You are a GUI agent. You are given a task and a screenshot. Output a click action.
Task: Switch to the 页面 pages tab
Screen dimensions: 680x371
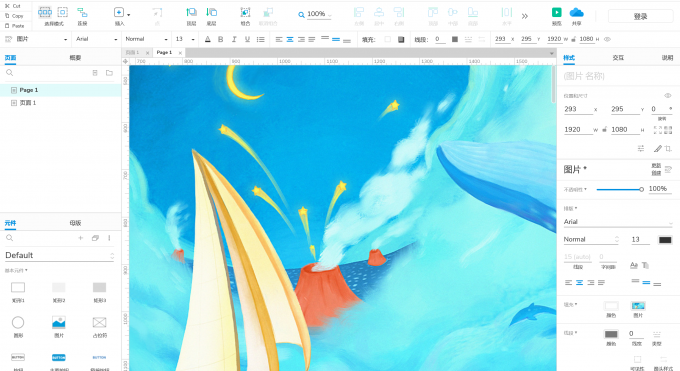pos(10,58)
